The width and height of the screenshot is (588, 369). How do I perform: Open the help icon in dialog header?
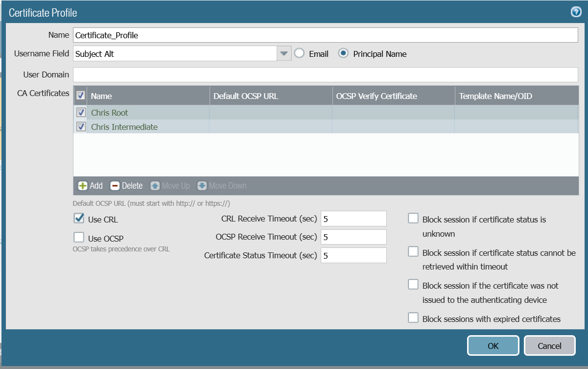(x=576, y=12)
